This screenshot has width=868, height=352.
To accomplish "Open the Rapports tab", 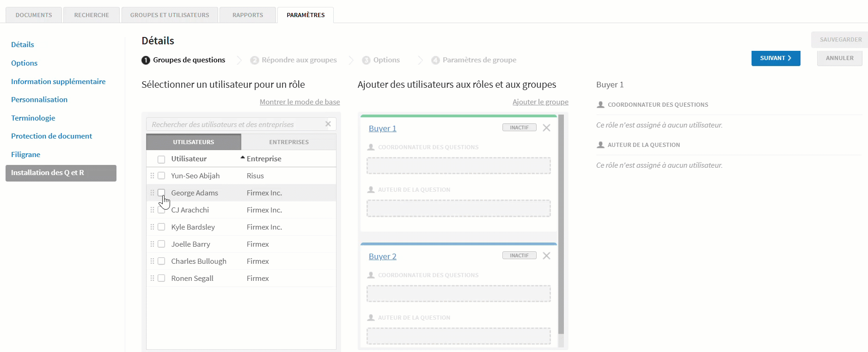I will tap(248, 15).
